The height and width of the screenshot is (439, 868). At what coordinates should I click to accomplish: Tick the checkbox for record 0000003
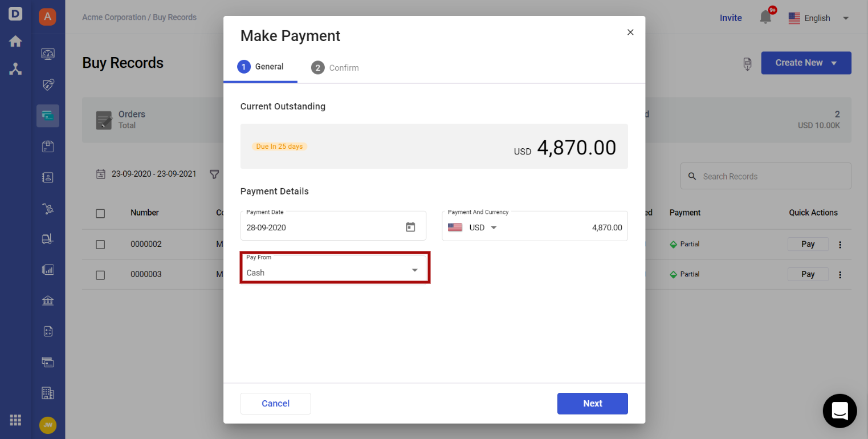pyautogui.click(x=100, y=275)
